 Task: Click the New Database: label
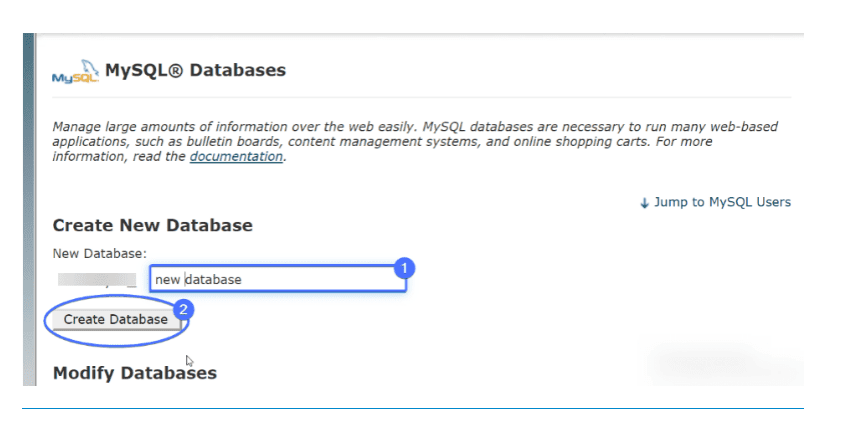(100, 253)
